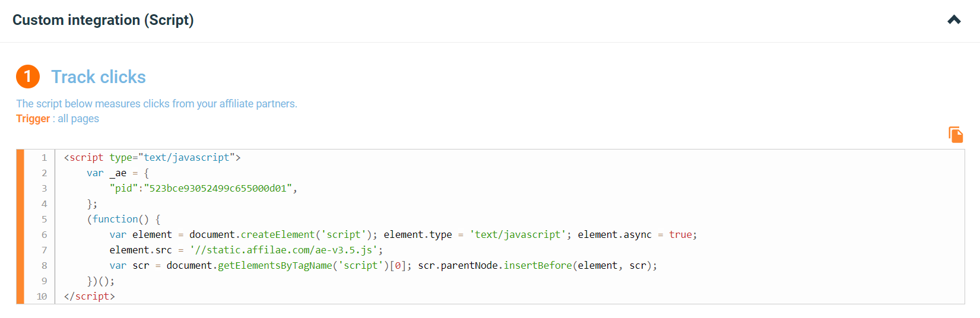Click the closing script tag on line 10
The width and height of the screenshot is (980, 318).
point(89,296)
